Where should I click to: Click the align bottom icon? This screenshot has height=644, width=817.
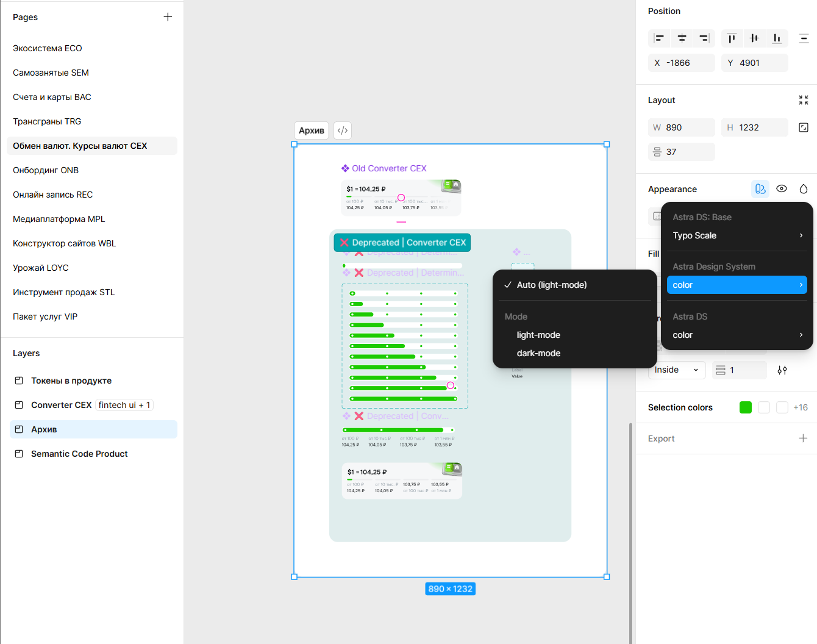tap(777, 38)
